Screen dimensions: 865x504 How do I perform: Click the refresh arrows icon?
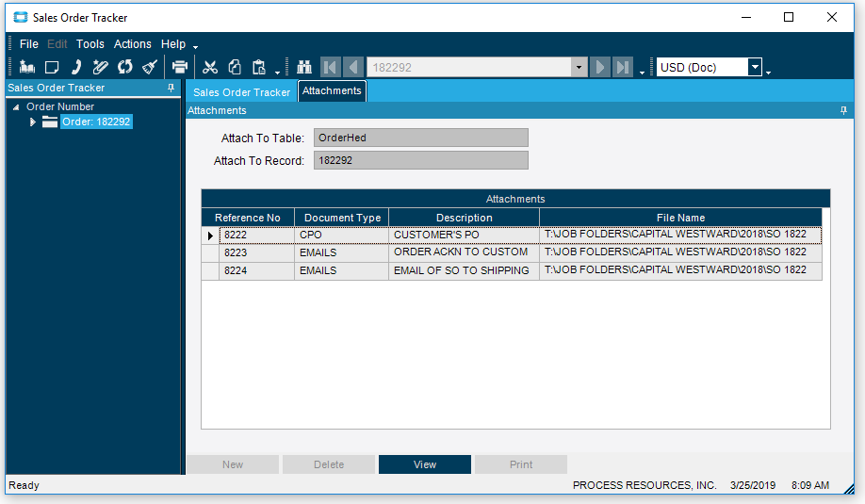point(125,67)
